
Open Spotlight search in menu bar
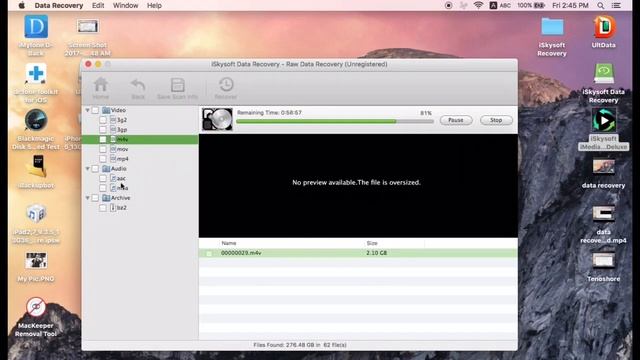[600, 6]
